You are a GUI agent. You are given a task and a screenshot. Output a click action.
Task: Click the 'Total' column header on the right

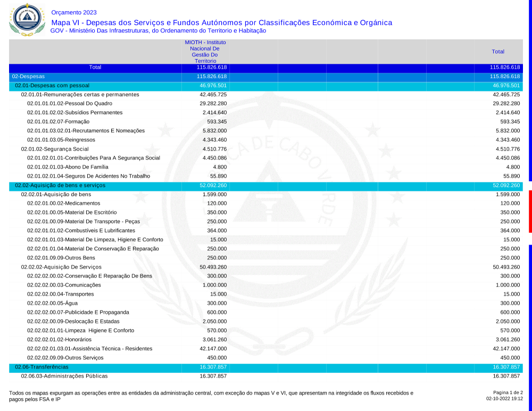pyautogui.click(x=498, y=52)
